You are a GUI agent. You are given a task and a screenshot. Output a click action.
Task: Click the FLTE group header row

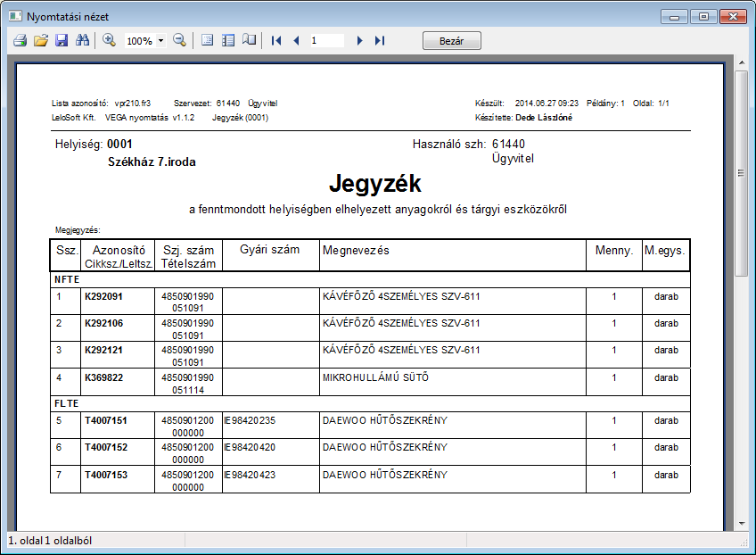click(x=370, y=403)
